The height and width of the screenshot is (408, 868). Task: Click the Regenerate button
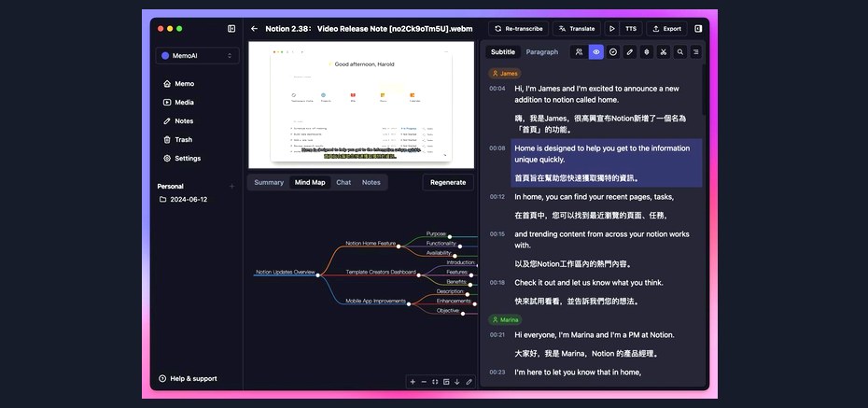(448, 182)
